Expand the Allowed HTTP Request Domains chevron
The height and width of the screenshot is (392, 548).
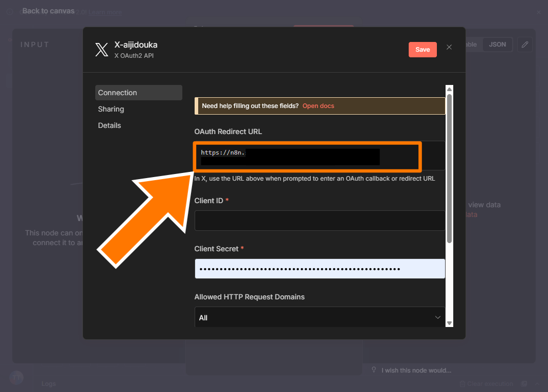tap(438, 318)
